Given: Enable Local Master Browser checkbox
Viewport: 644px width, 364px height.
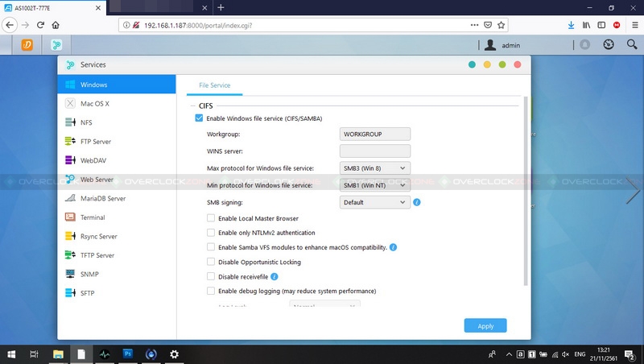Looking at the screenshot, I should click(211, 218).
